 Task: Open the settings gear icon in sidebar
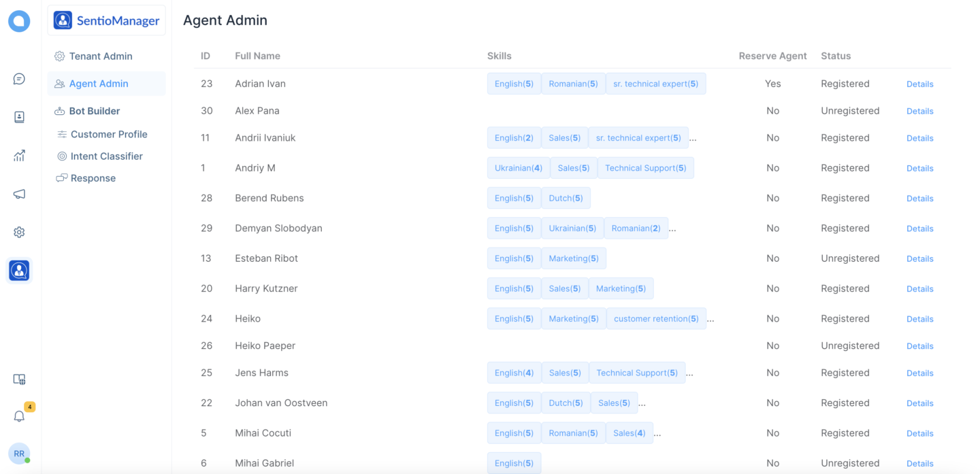tap(19, 232)
